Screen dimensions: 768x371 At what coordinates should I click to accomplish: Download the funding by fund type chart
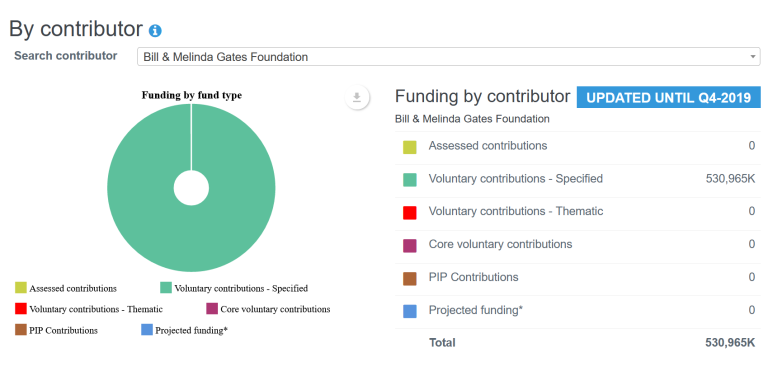pos(357,97)
